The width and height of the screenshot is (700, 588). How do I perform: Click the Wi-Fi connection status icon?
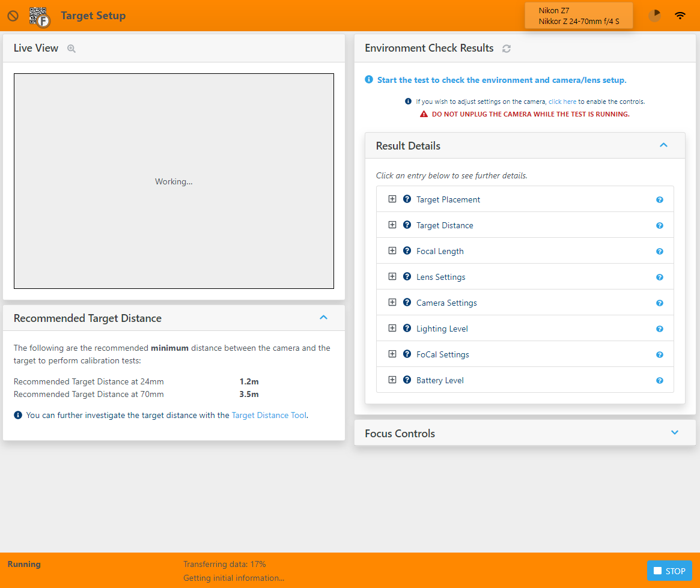[x=680, y=16]
